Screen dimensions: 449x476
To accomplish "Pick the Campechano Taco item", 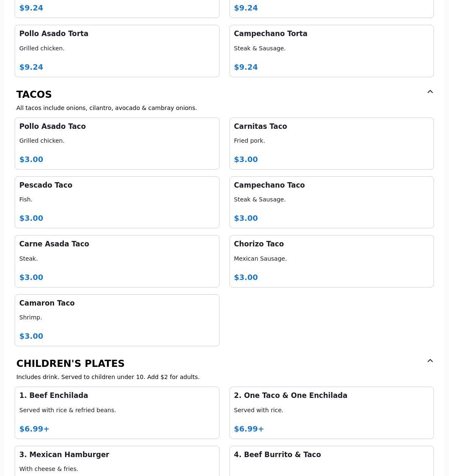I will pyautogui.click(x=331, y=202).
